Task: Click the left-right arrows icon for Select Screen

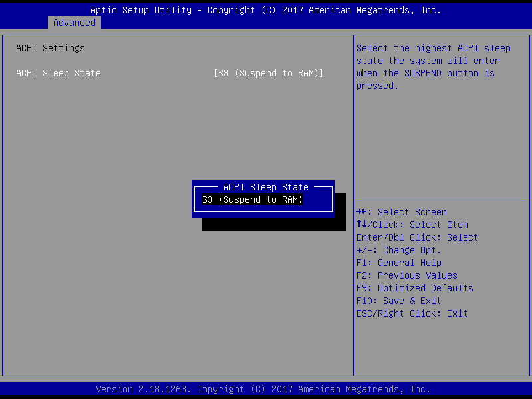Action: tap(361, 212)
